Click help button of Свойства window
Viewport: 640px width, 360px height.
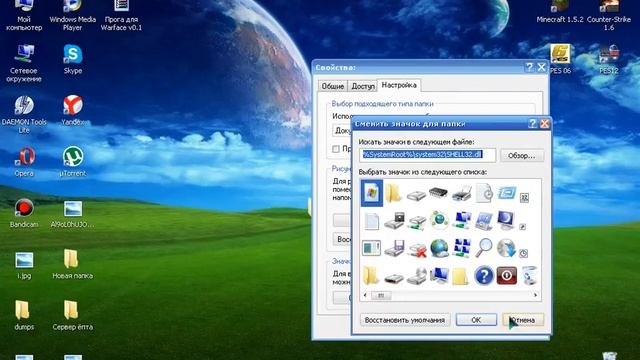[x=529, y=67]
